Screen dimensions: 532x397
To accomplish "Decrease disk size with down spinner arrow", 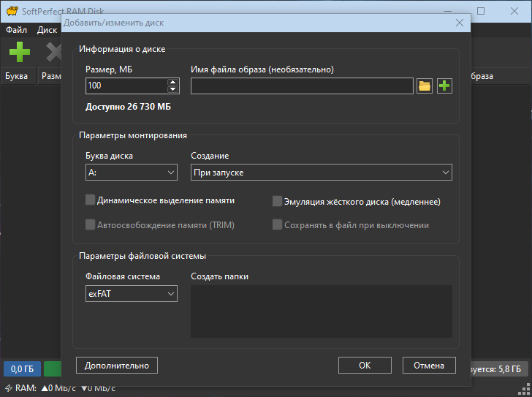I will pyautogui.click(x=172, y=90).
